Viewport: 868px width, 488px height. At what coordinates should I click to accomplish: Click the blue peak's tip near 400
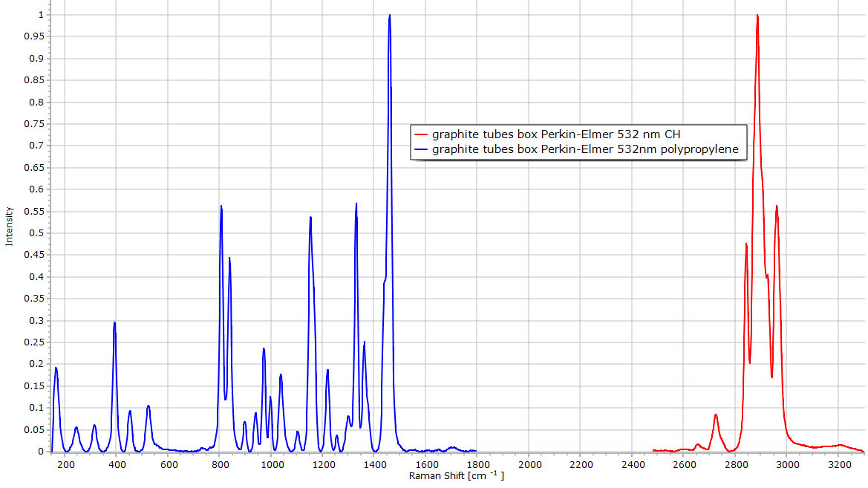(114, 323)
